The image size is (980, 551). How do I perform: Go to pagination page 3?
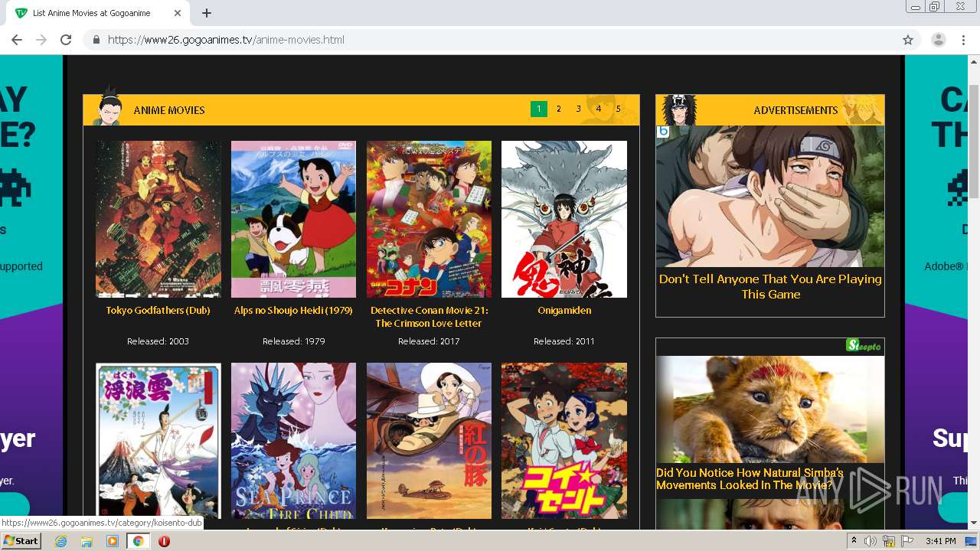pos(579,109)
